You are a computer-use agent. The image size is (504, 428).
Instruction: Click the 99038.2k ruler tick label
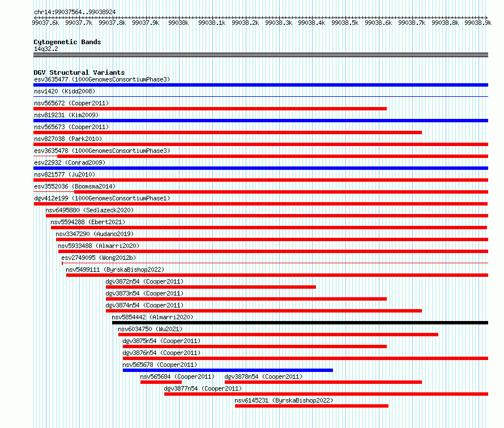pos(245,23)
